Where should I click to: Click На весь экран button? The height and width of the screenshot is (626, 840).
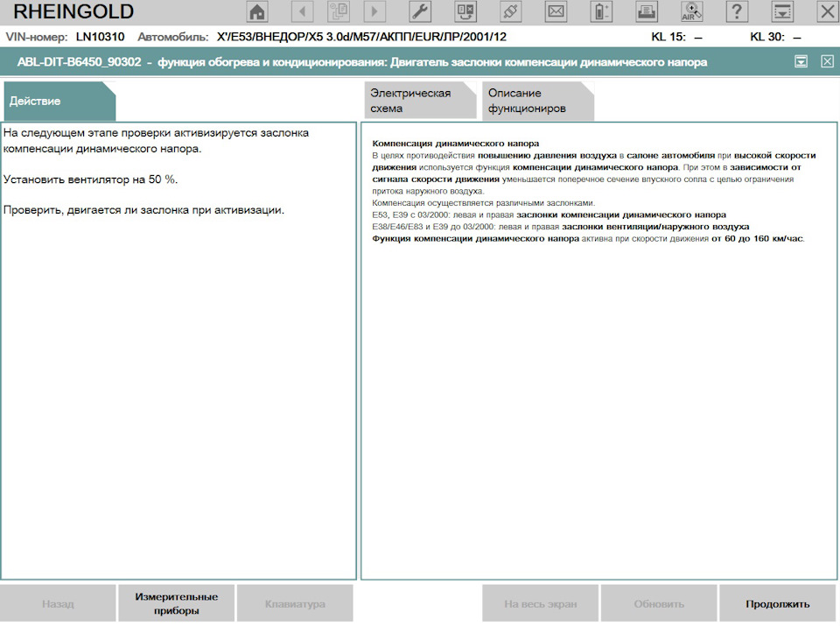pyautogui.click(x=540, y=603)
